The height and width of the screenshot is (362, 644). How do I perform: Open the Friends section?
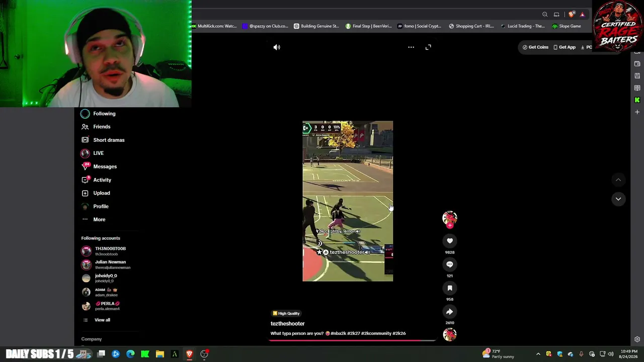pos(96,127)
